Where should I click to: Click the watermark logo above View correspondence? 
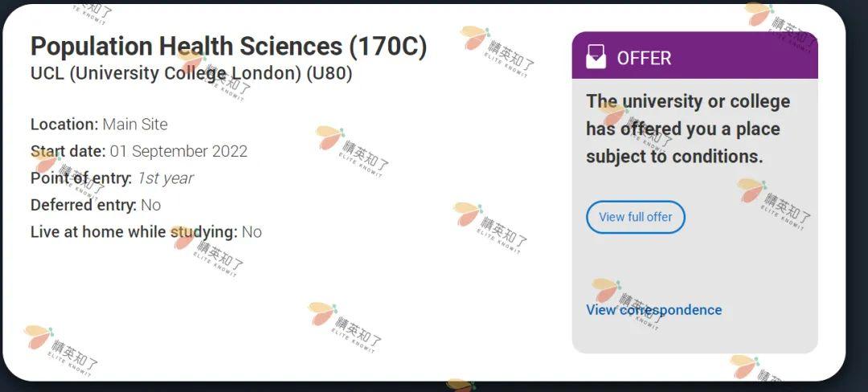(605, 290)
